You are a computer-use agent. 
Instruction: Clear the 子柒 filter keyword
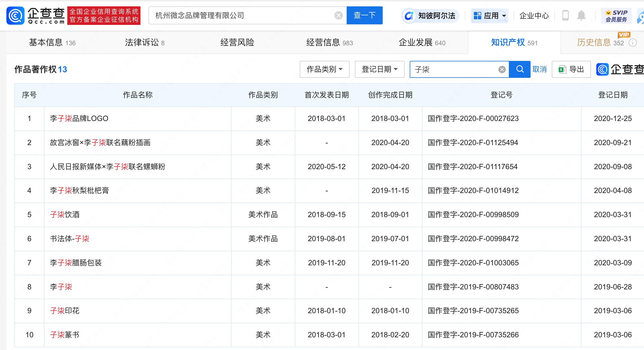(502, 70)
